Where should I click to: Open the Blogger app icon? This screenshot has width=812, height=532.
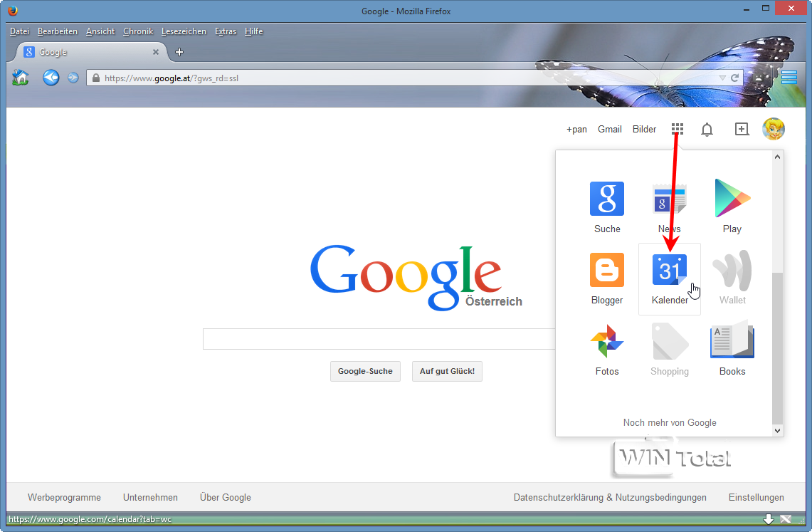tap(607, 270)
